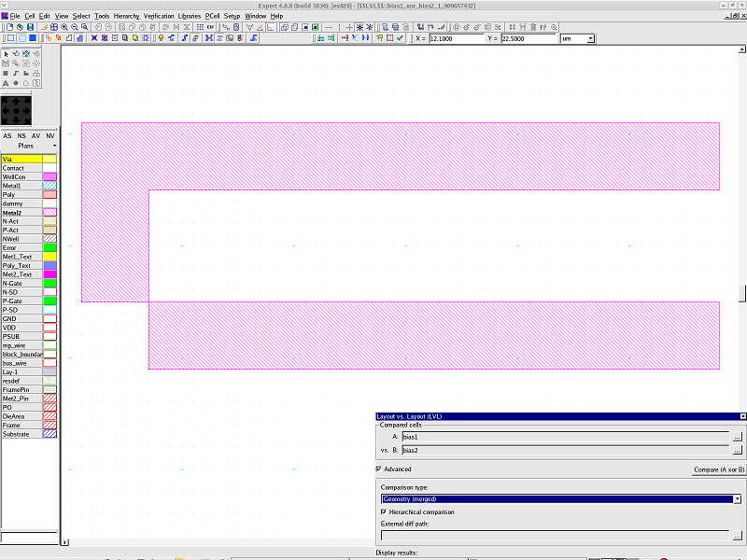Open the um units dropdown

(x=590, y=38)
